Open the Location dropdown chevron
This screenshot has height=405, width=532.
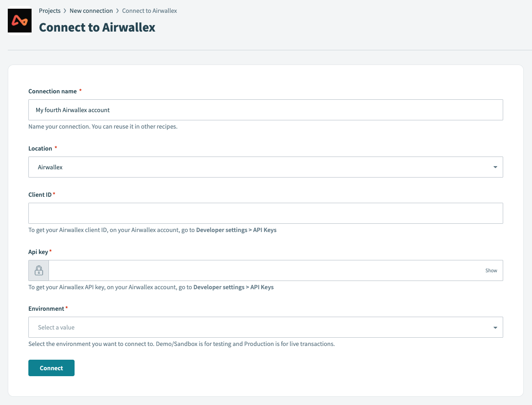pyautogui.click(x=494, y=167)
